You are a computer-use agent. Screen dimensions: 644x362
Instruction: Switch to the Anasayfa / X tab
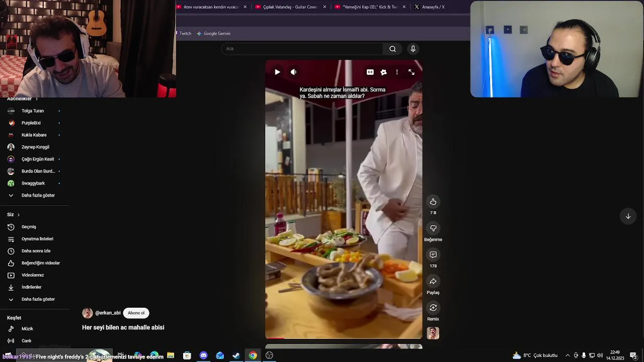(x=433, y=7)
